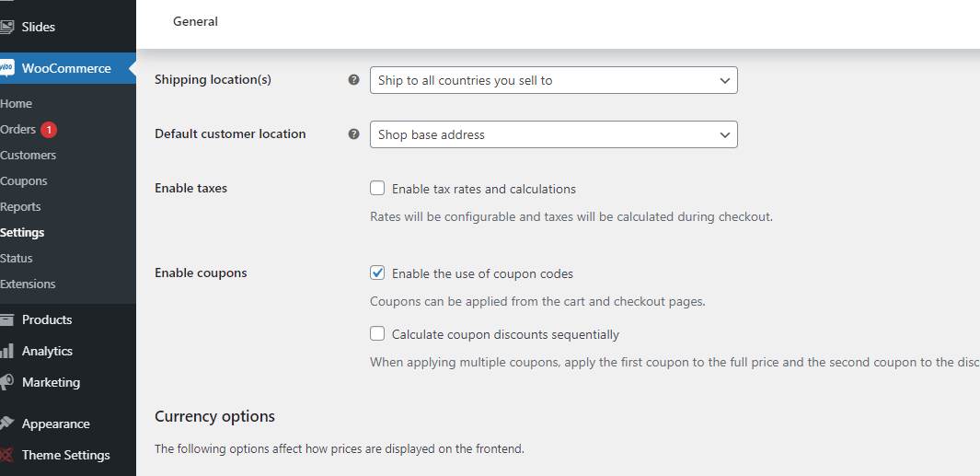Click the Slides menu item
Viewport: 980px width, 476px height.
coord(38,27)
